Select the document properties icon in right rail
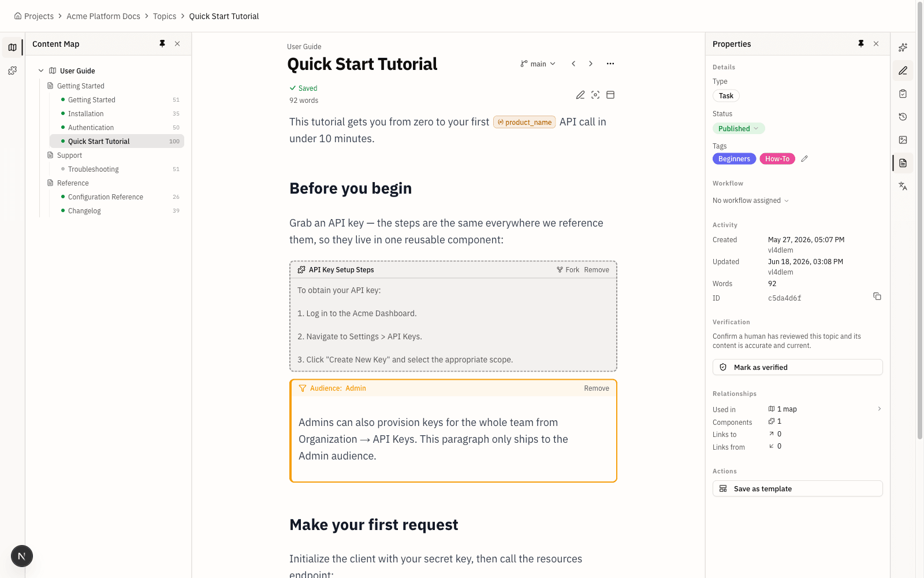Screen dimensions: 924x578 tap(903, 163)
